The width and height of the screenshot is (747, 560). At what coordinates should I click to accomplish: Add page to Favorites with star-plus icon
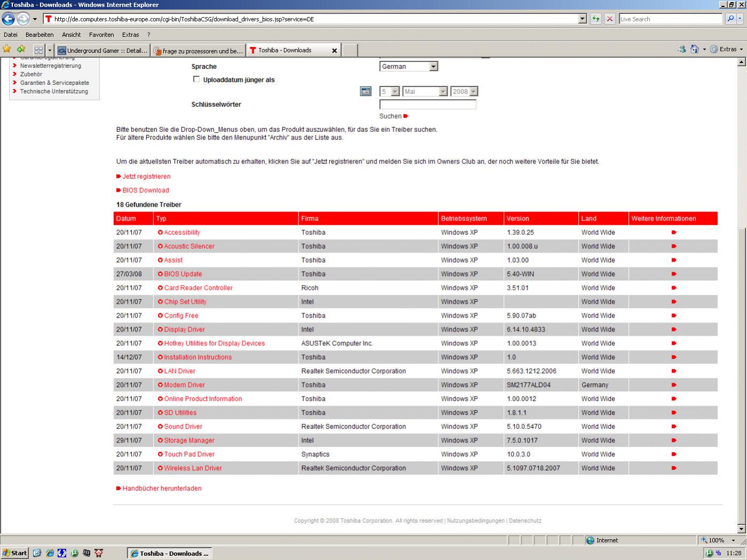point(21,49)
